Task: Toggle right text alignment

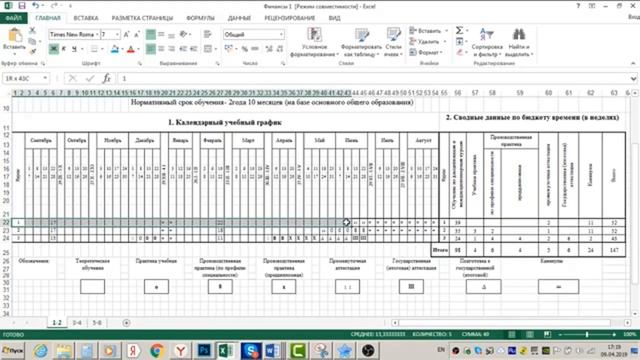Action: [x=171, y=49]
